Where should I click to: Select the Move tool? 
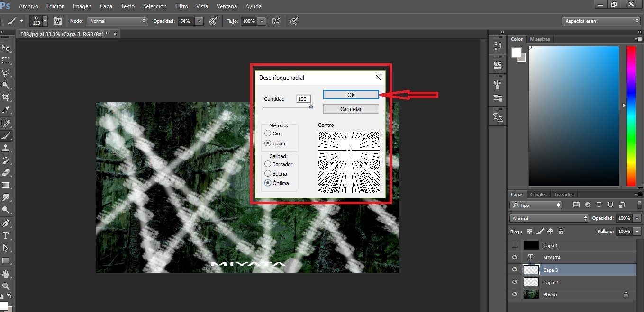(6, 48)
